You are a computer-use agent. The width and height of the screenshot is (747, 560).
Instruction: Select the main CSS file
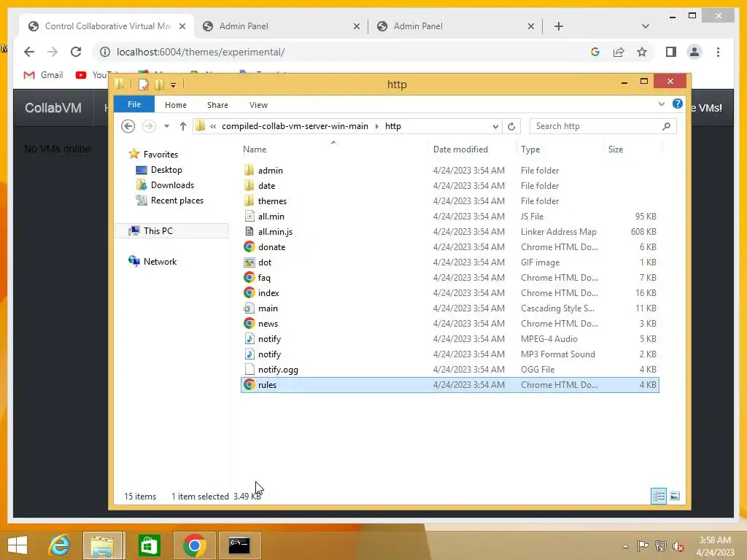pyautogui.click(x=268, y=308)
